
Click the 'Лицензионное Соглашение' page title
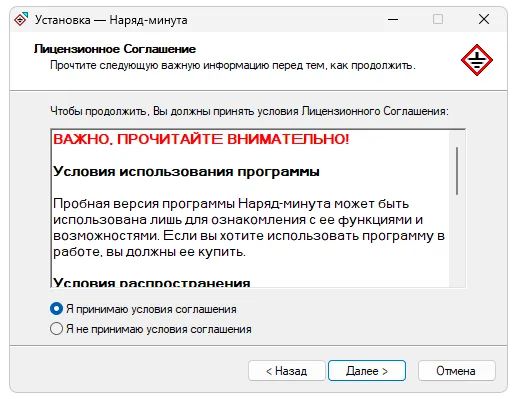[115, 49]
